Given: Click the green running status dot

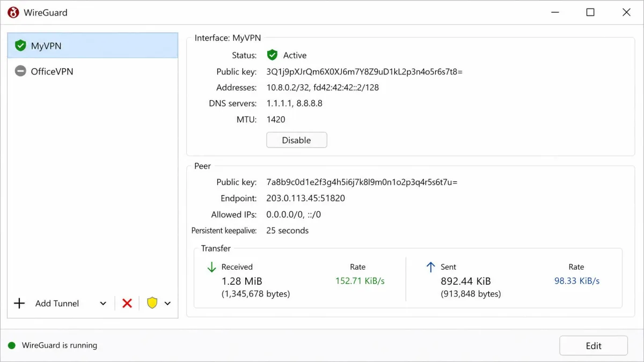Looking at the screenshot, I should pos(12,345).
